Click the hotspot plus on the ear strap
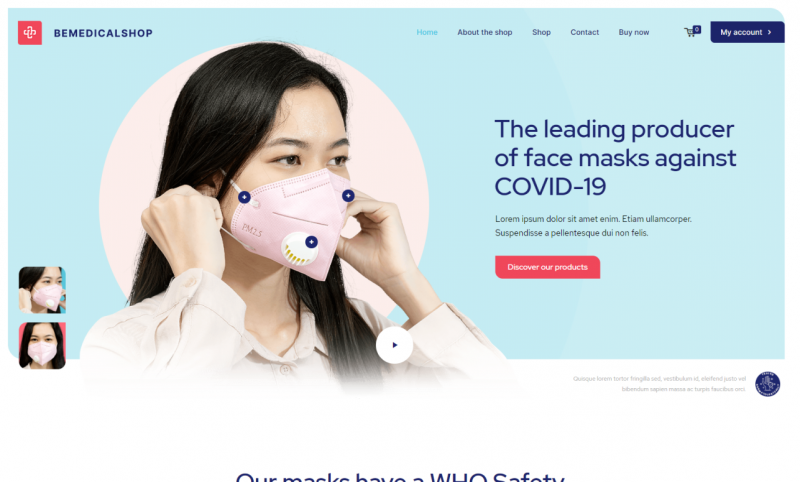 pyautogui.click(x=244, y=197)
